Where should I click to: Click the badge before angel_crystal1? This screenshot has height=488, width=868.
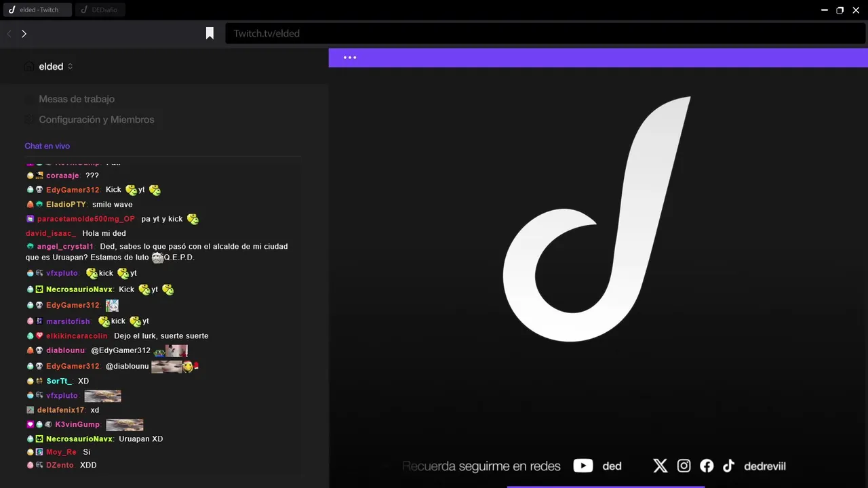[x=30, y=247]
